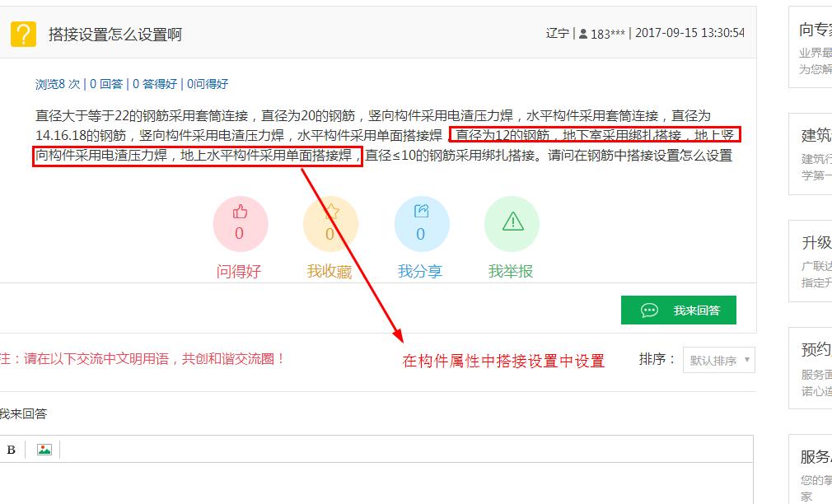Click the 我举报 text label

coord(511,272)
